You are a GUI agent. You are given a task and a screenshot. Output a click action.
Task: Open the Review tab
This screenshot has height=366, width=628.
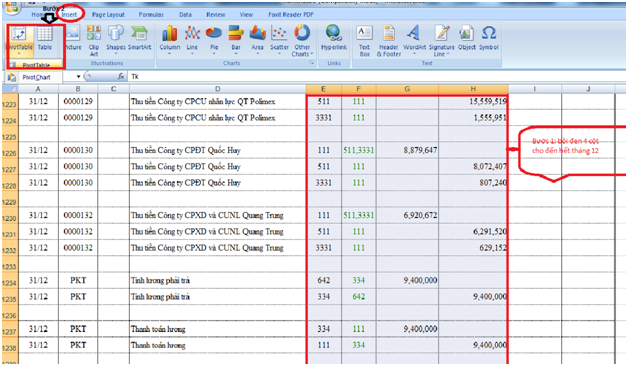pyautogui.click(x=215, y=14)
